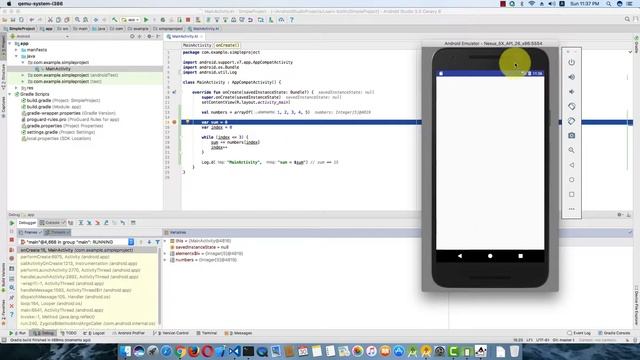This screenshot has height=360, width=640.
Task: Click the filter funnel icon in Frames panel
Action: click(158, 242)
